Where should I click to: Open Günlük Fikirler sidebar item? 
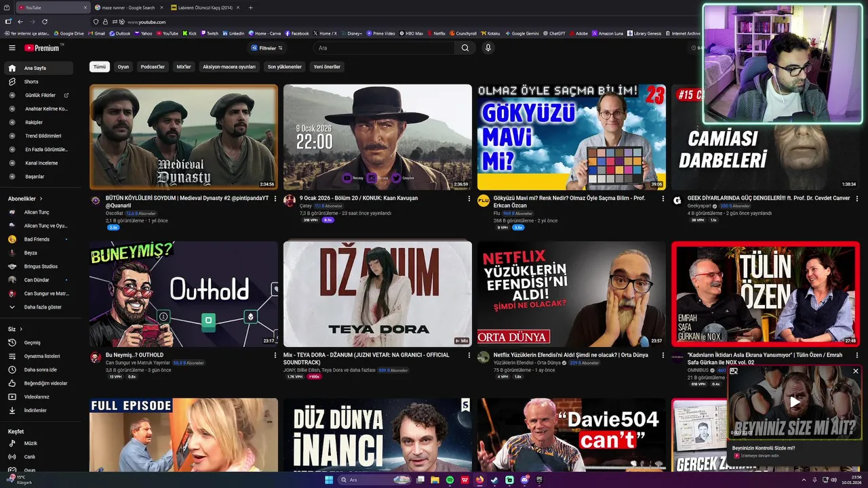(x=39, y=95)
